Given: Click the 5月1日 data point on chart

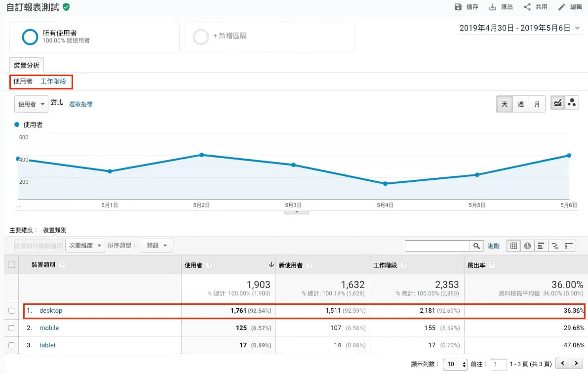Looking at the screenshot, I should [x=110, y=171].
